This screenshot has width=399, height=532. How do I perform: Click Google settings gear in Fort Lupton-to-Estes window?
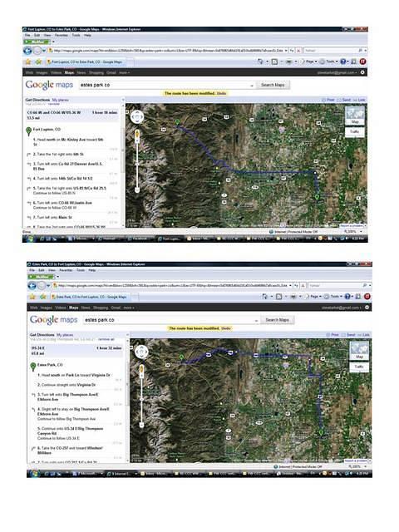pos(362,72)
